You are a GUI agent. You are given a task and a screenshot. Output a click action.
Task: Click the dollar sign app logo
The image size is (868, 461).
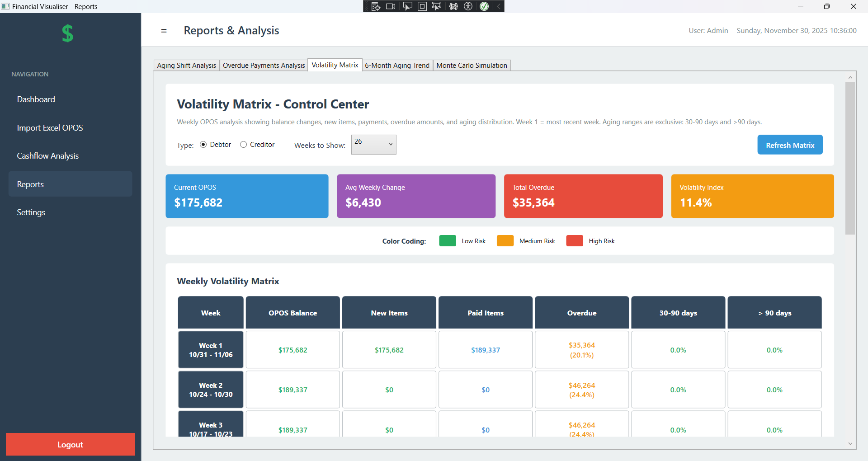pos(68,33)
